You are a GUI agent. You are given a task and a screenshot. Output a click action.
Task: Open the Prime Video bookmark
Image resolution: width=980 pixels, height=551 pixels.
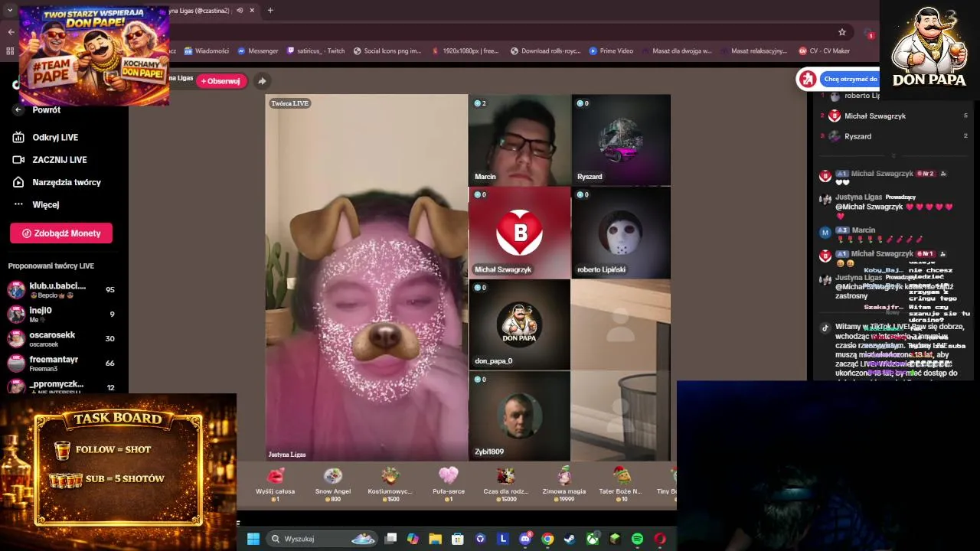click(x=611, y=51)
